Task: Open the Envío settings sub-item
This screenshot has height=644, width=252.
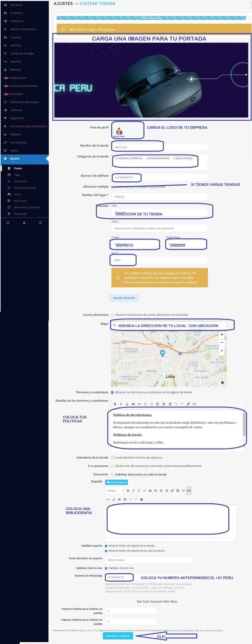Action: pos(18,194)
